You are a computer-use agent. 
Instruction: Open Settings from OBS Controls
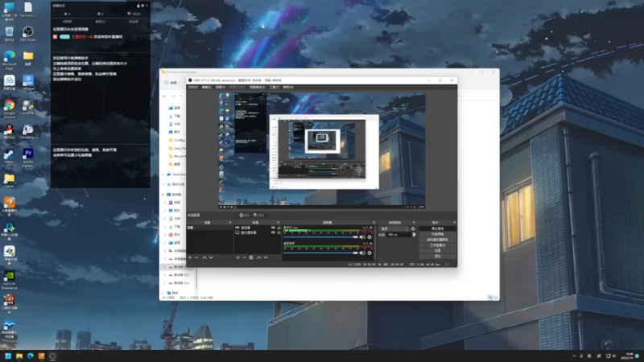437,250
